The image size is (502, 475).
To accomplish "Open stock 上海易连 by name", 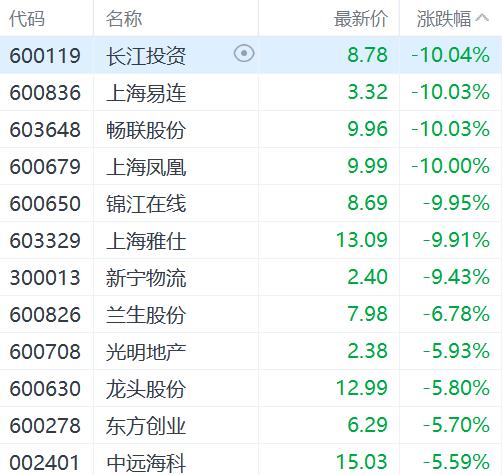I will (x=146, y=93).
